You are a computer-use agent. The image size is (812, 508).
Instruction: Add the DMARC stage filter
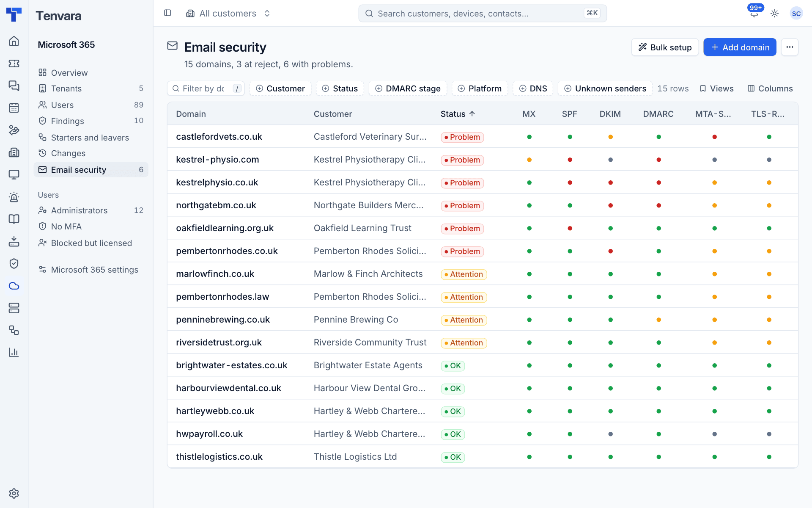point(408,88)
